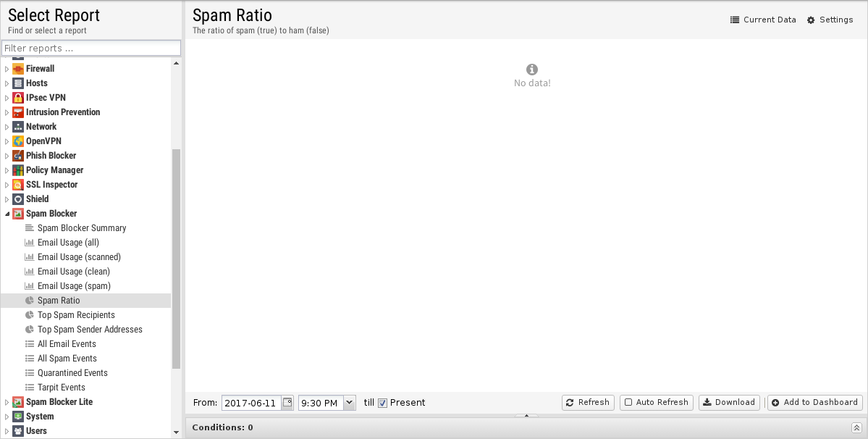
Task: Click the report tree scrollbar thumb
Action: tap(176, 259)
